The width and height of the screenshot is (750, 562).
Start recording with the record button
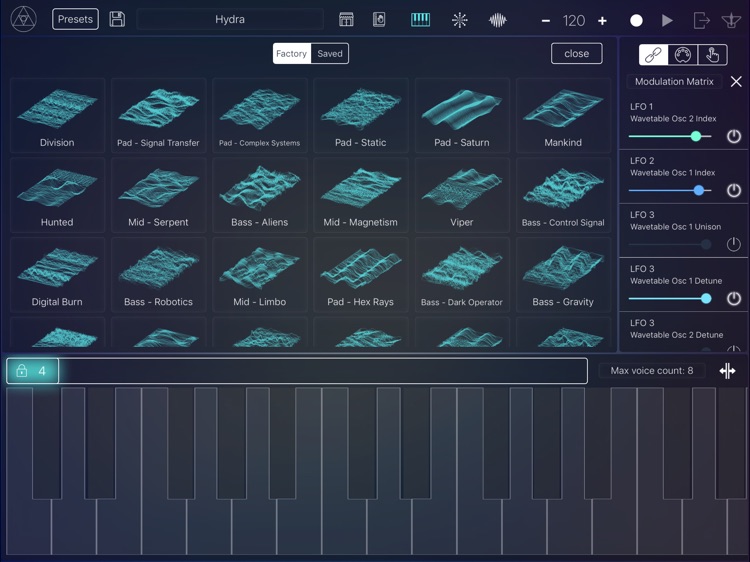[636, 21]
